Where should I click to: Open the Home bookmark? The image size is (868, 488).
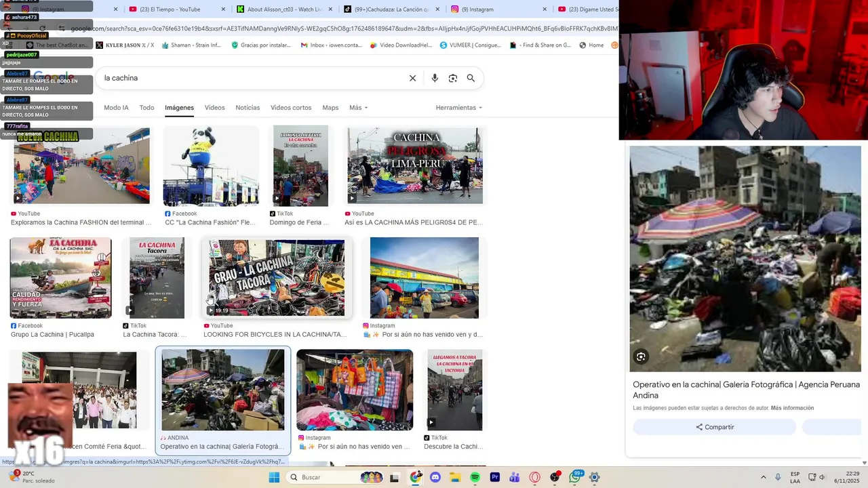pos(591,45)
